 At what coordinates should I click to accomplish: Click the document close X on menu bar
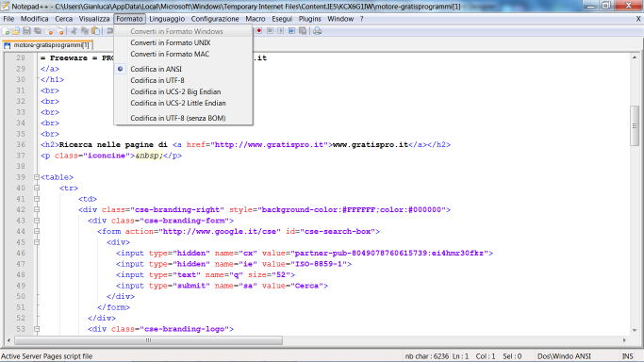(638, 19)
